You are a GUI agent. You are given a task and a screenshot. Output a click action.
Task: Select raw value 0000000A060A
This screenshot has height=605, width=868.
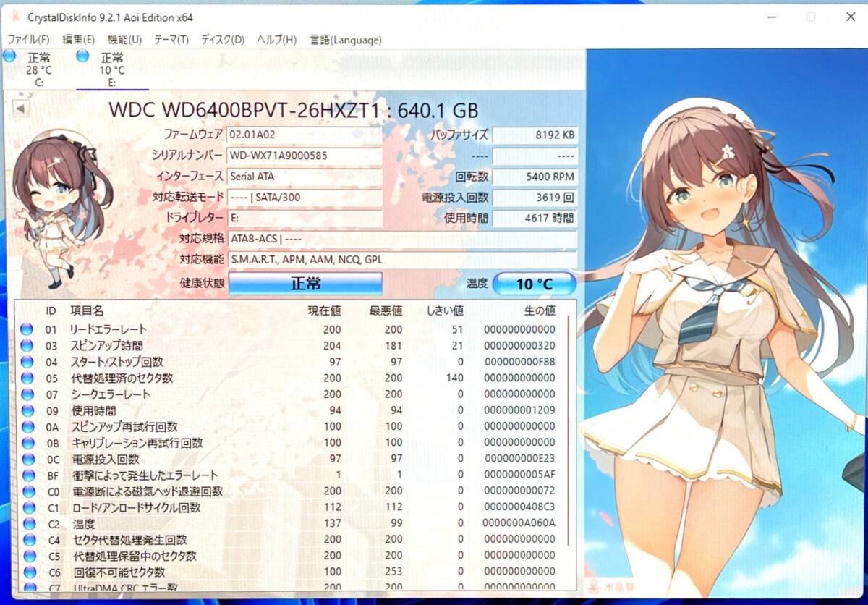pyautogui.click(x=519, y=524)
